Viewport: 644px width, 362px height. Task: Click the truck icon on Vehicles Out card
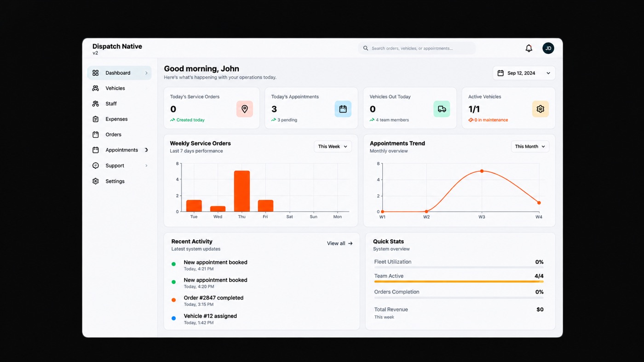click(442, 109)
